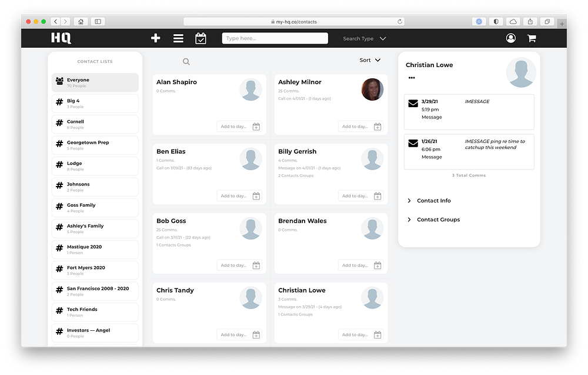The image size is (588, 375).
Task: Click the HQ logo
Action: coord(61,38)
